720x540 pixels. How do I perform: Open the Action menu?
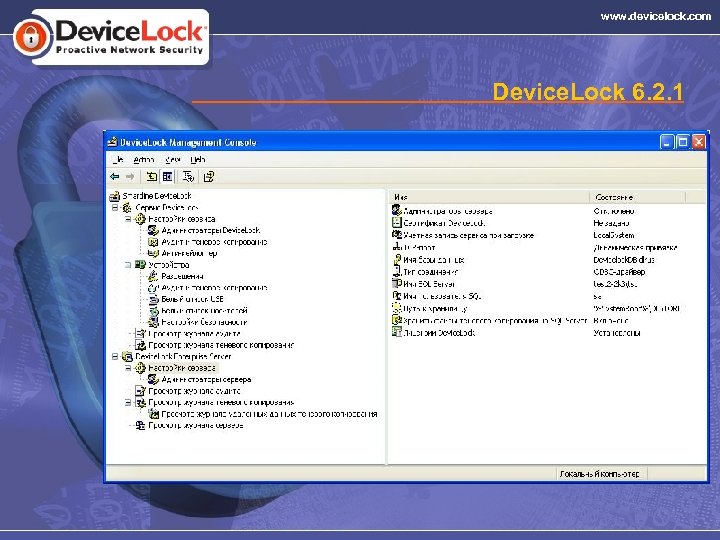point(144,160)
